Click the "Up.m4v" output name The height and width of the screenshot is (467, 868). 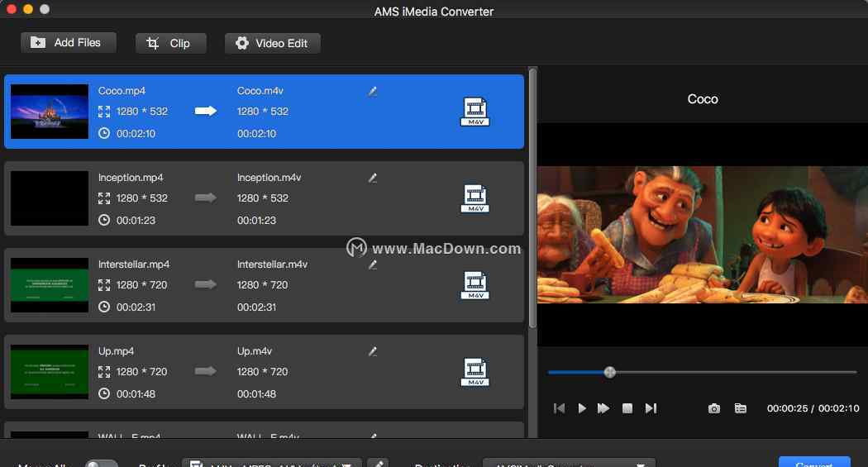[255, 351]
